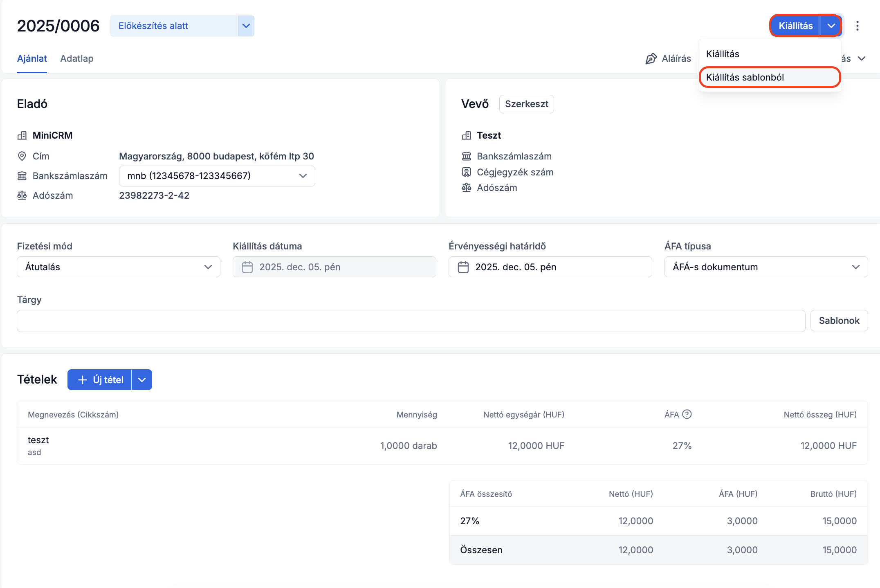Expand the chevron at the toolbar's right end
Screen dimensions: 880x588
pos(862,58)
